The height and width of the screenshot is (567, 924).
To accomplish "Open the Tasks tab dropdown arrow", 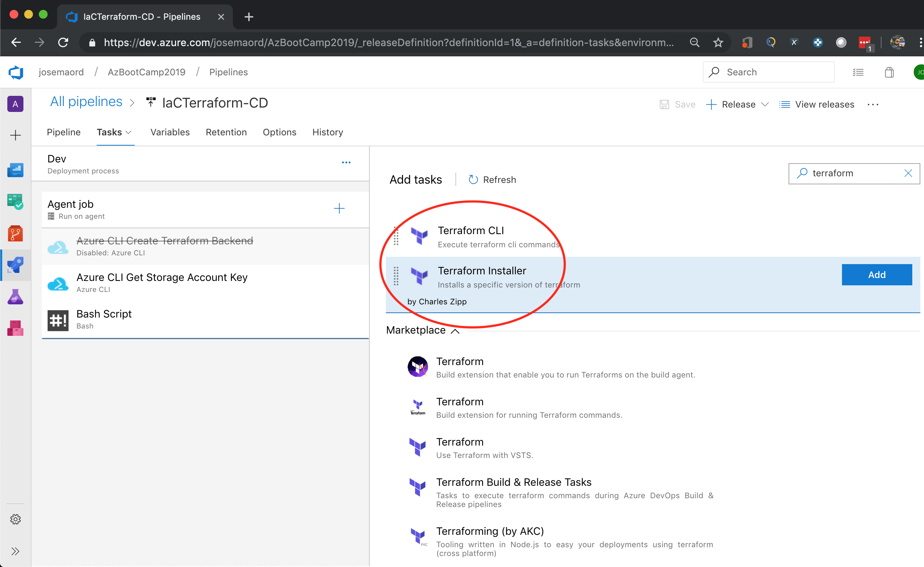I will [x=128, y=132].
